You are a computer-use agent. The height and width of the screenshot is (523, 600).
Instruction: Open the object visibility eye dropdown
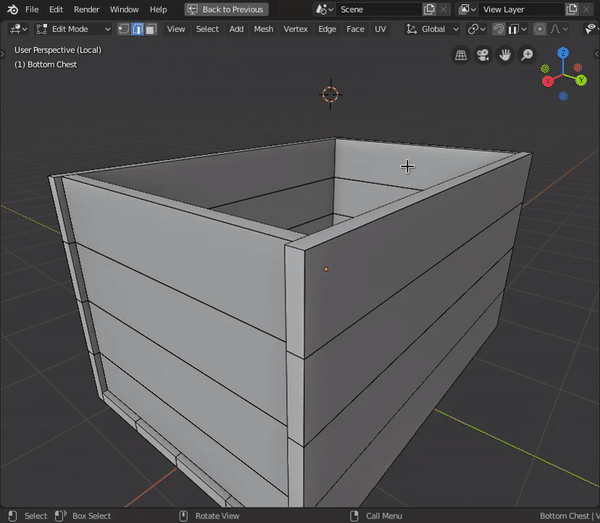[592, 29]
